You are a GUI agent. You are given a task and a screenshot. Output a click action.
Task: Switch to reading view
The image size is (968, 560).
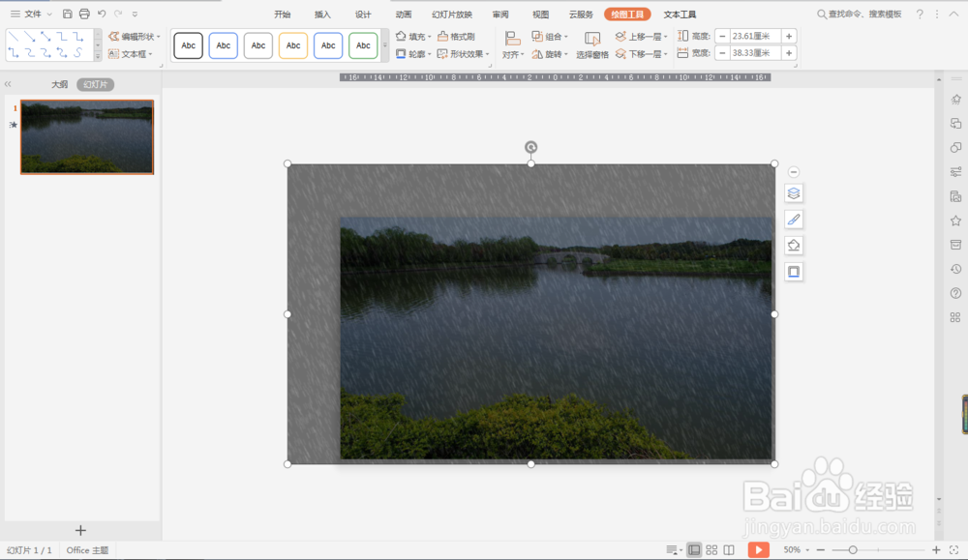(x=729, y=549)
